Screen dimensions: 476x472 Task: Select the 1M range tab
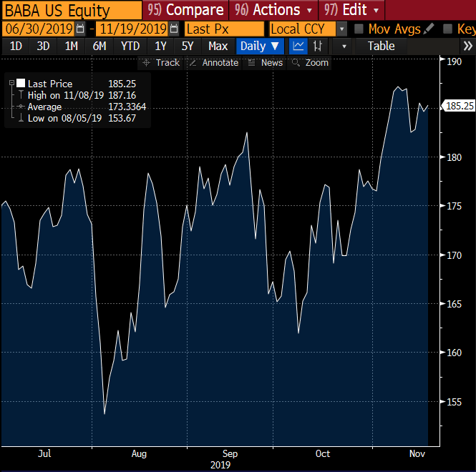(72, 46)
